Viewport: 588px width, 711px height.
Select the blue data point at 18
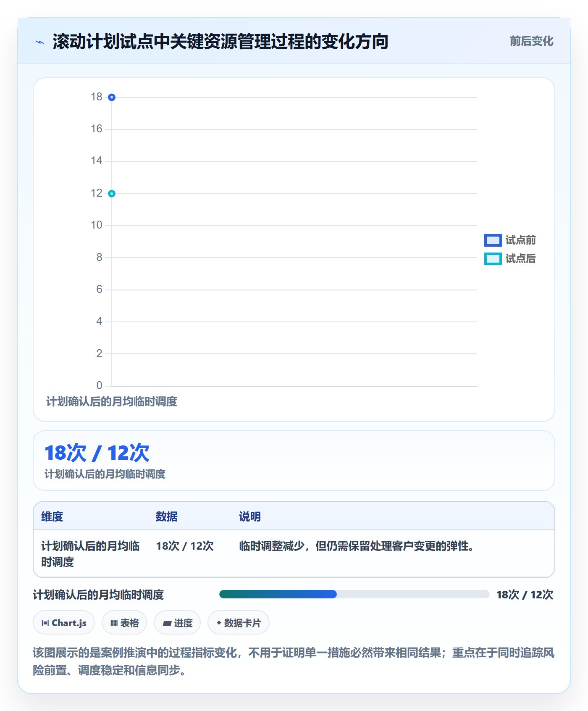pos(112,97)
